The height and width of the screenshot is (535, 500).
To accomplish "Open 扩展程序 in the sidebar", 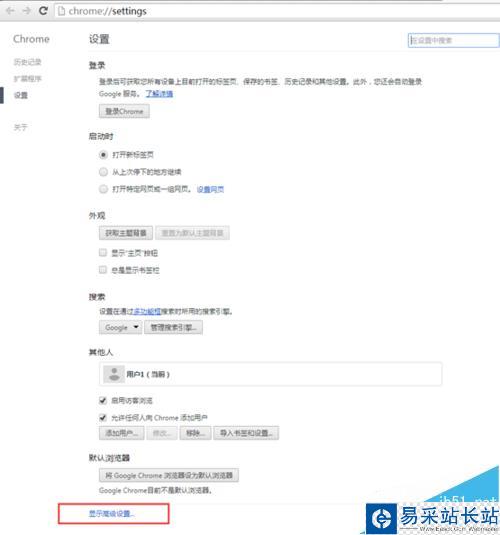I will [27, 78].
